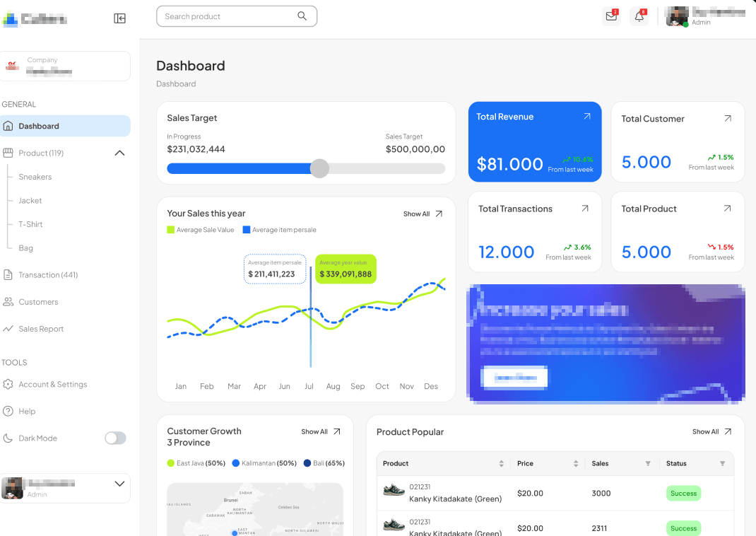Click the magnifier icon in search box

pos(302,16)
